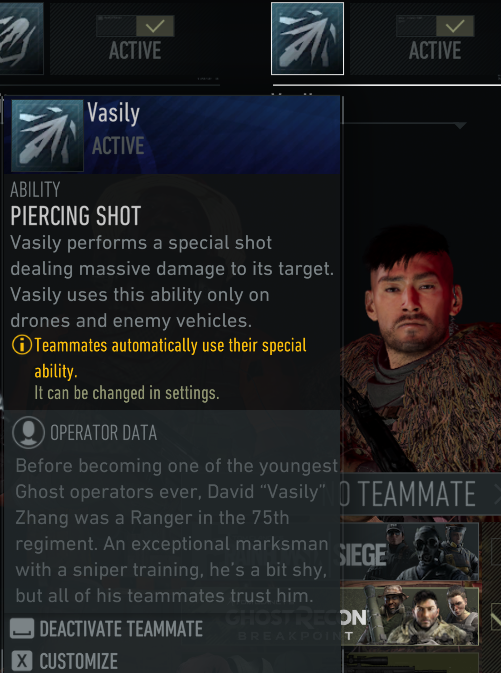The width and height of the screenshot is (501, 673).
Task: Expand the chevron on the NO TEAMMATE bar
Action: (497, 493)
